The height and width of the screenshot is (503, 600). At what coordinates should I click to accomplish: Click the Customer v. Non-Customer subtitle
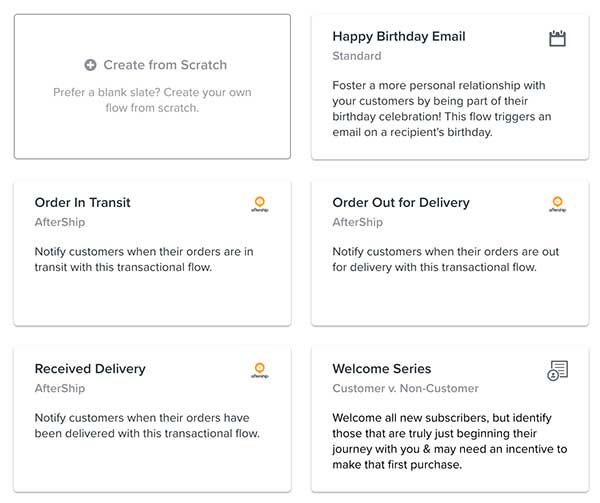(405, 388)
